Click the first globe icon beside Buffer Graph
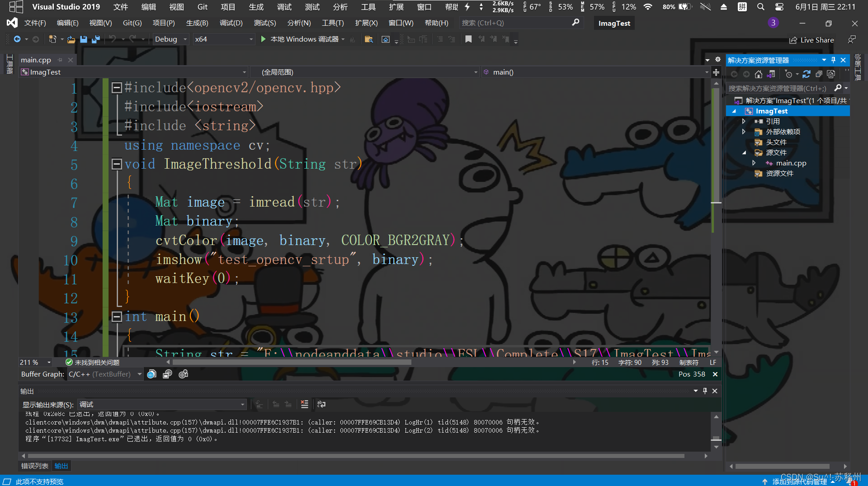 (x=152, y=374)
